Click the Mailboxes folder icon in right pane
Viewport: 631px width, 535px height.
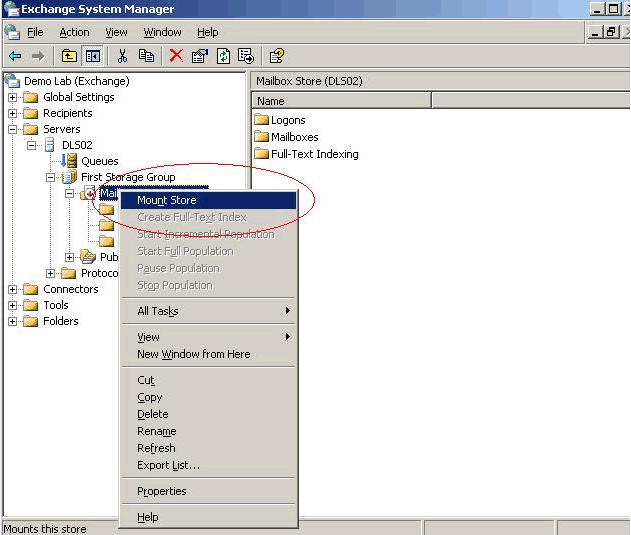tap(262, 137)
